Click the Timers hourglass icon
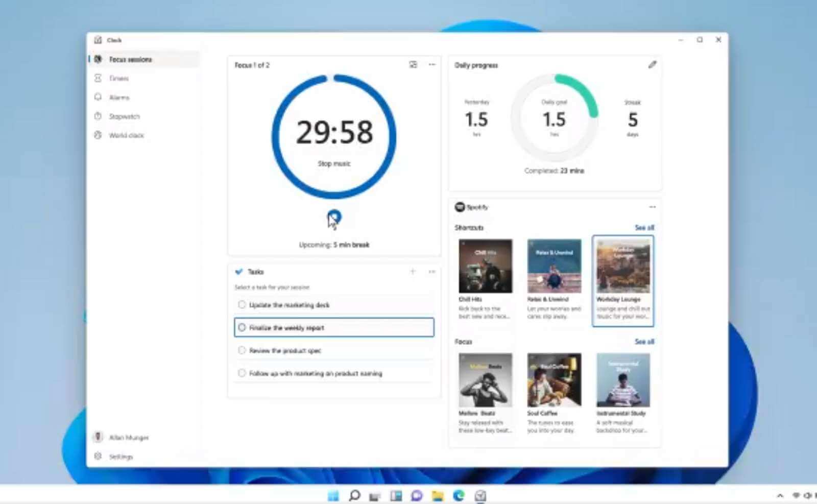Image resolution: width=817 pixels, height=504 pixels. [98, 78]
